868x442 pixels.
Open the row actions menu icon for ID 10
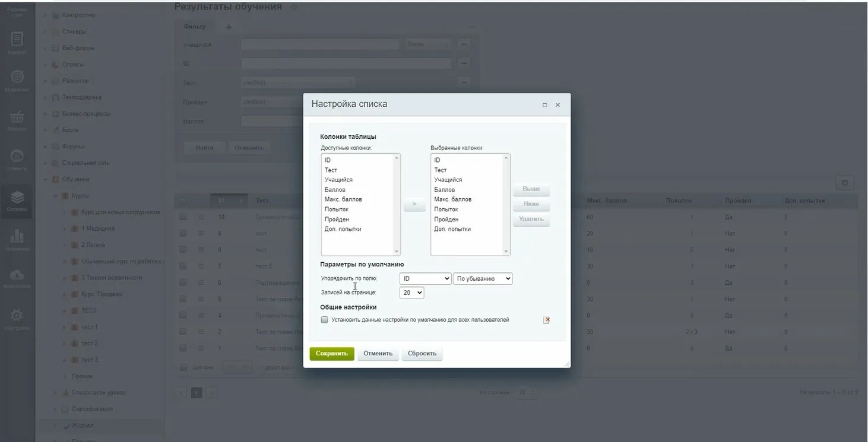point(201,217)
